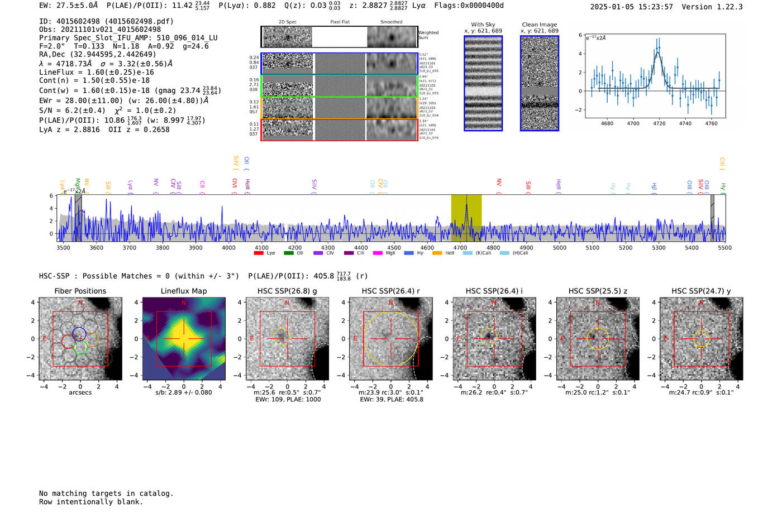Select the green-bordered fiber spectrum row
Image resolution: width=782 pixels, height=532 pixels.
[339, 86]
